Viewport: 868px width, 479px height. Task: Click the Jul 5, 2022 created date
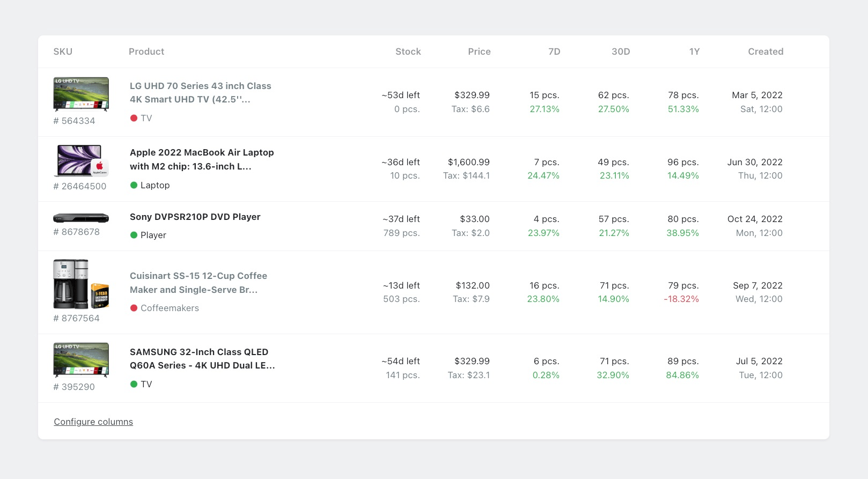click(759, 361)
